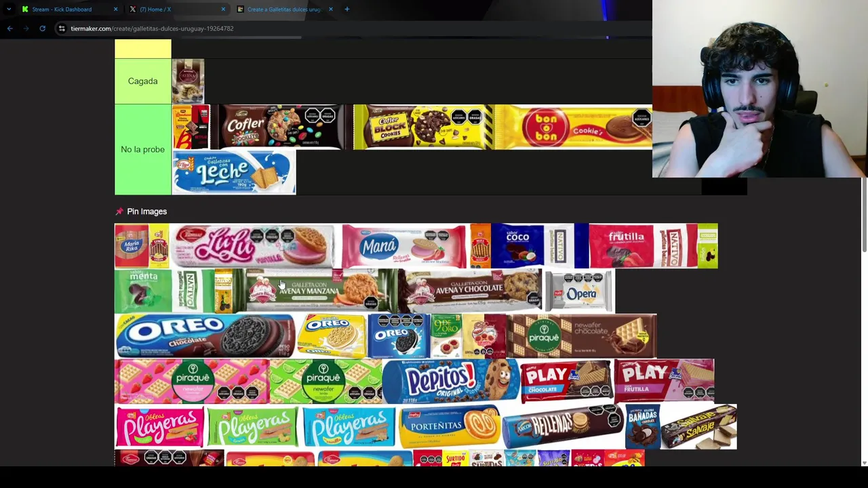Select the Cofler chocolate cookies pack in tier
Image resolution: width=868 pixels, height=488 pixels.
point(281,127)
